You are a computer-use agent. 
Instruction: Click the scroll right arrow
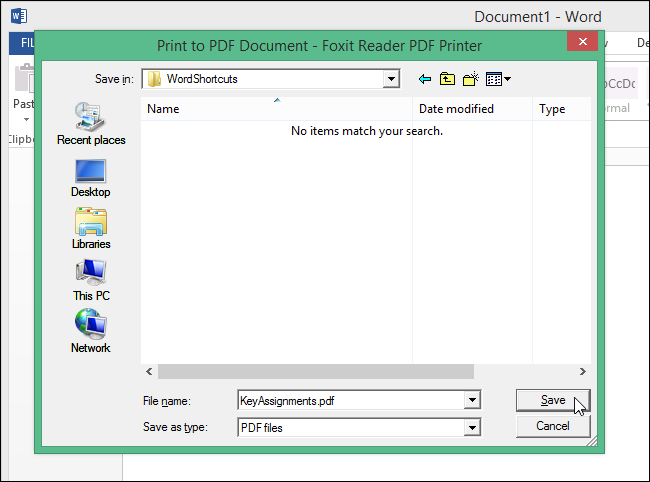(x=582, y=371)
